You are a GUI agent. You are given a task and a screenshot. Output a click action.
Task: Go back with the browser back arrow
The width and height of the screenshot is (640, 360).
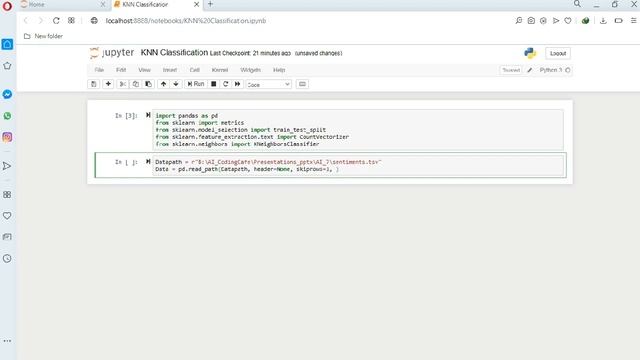(x=26, y=20)
